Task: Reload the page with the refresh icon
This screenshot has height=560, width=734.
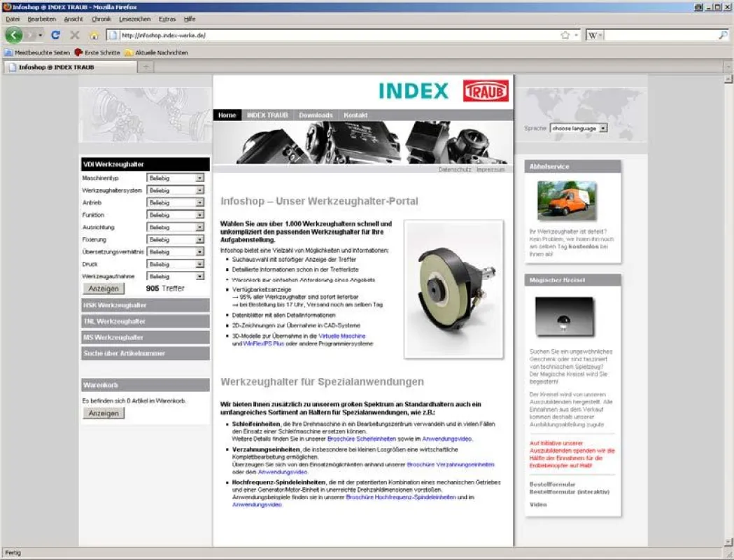Action: pyautogui.click(x=55, y=35)
